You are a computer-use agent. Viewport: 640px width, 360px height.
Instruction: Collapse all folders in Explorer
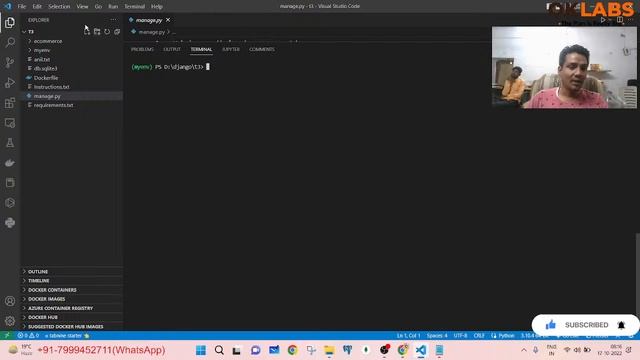117,31
